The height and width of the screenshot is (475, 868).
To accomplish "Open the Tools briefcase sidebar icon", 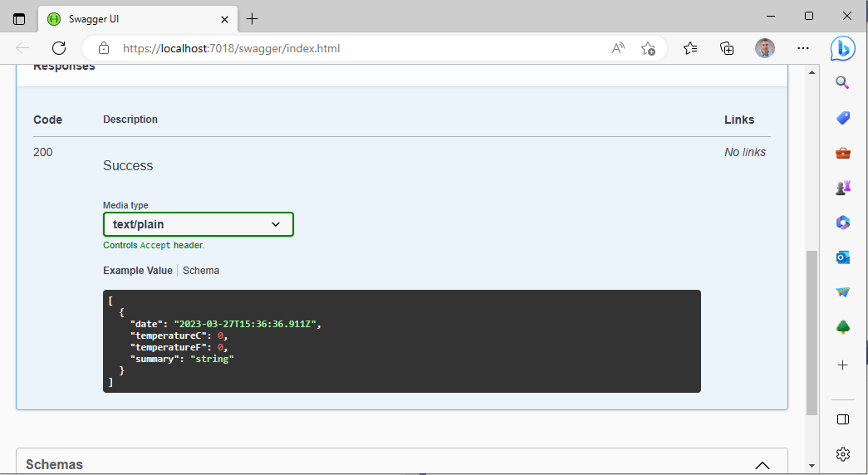I will click(842, 153).
